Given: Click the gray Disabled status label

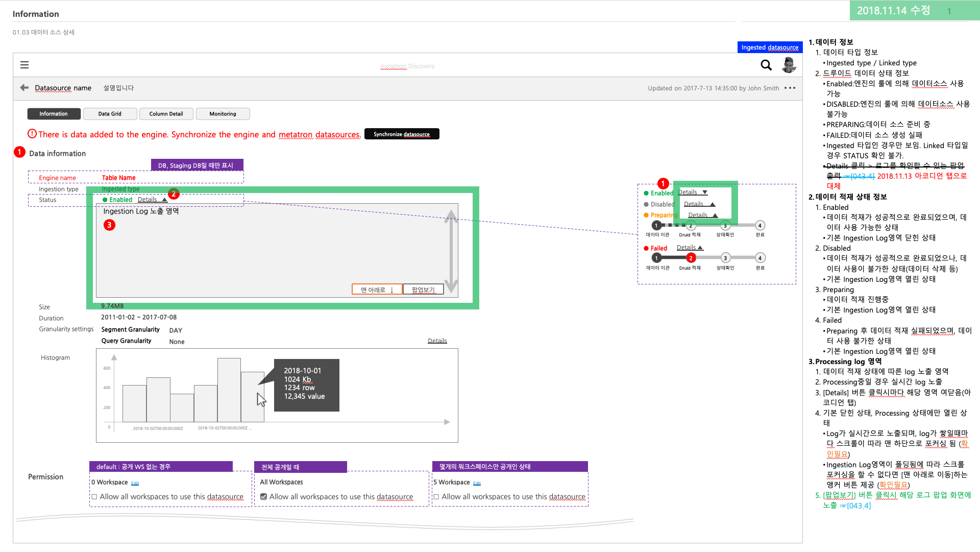Looking at the screenshot, I should [663, 204].
